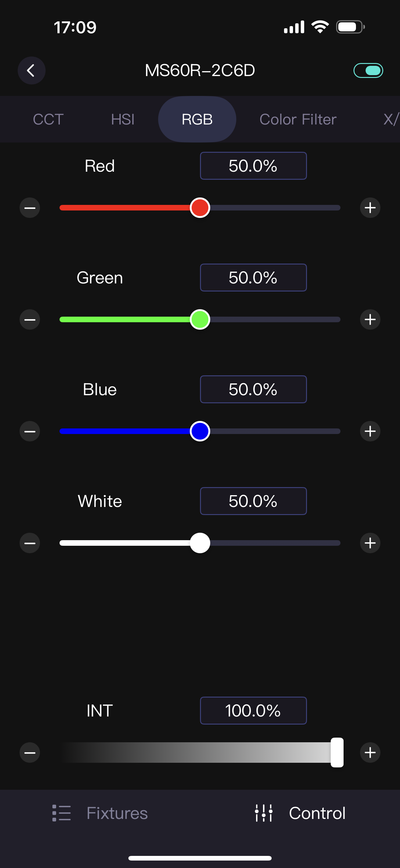Screen dimensions: 400x868
Task: Increase Green using the plus icon
Action: point(370,319)
